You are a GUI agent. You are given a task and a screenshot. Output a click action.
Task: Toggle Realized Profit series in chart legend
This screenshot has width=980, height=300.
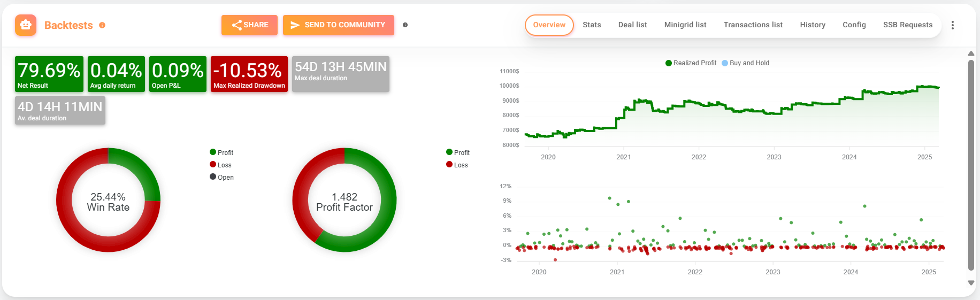[691, 63]
